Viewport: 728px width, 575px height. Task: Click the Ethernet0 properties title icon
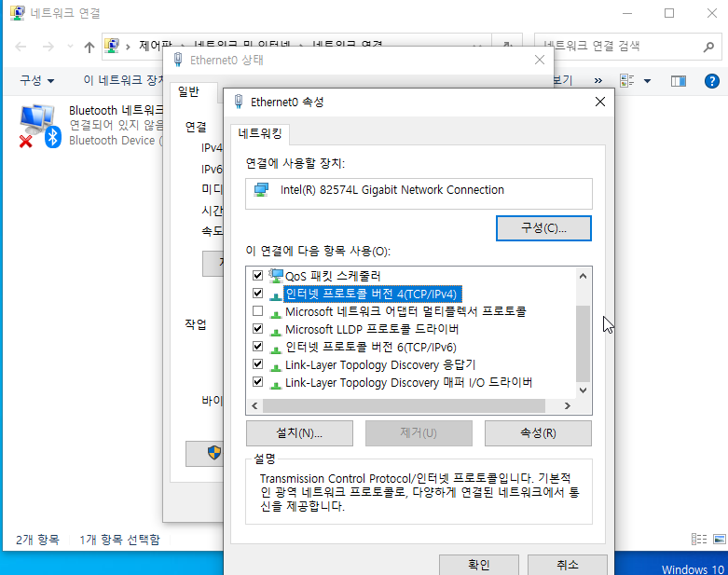point(239,102)
